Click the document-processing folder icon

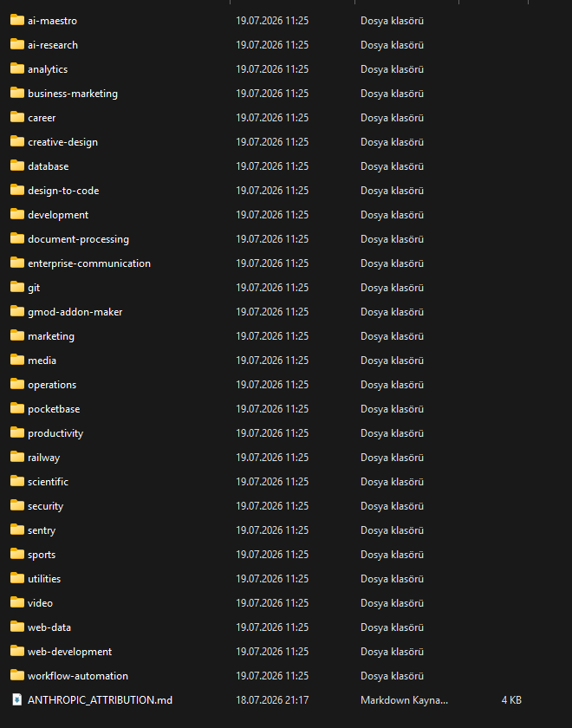[x=17, y=238]
